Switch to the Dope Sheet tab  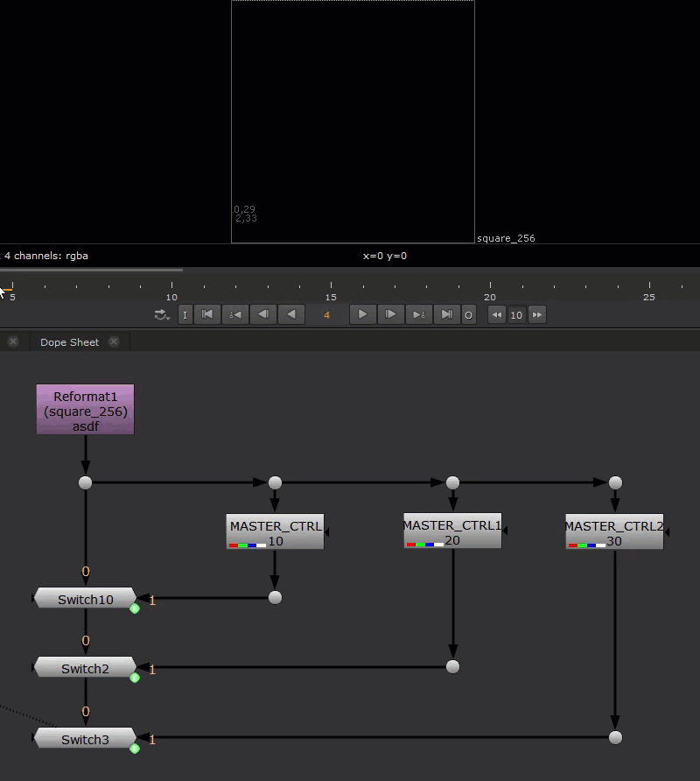tap(69, 342)
